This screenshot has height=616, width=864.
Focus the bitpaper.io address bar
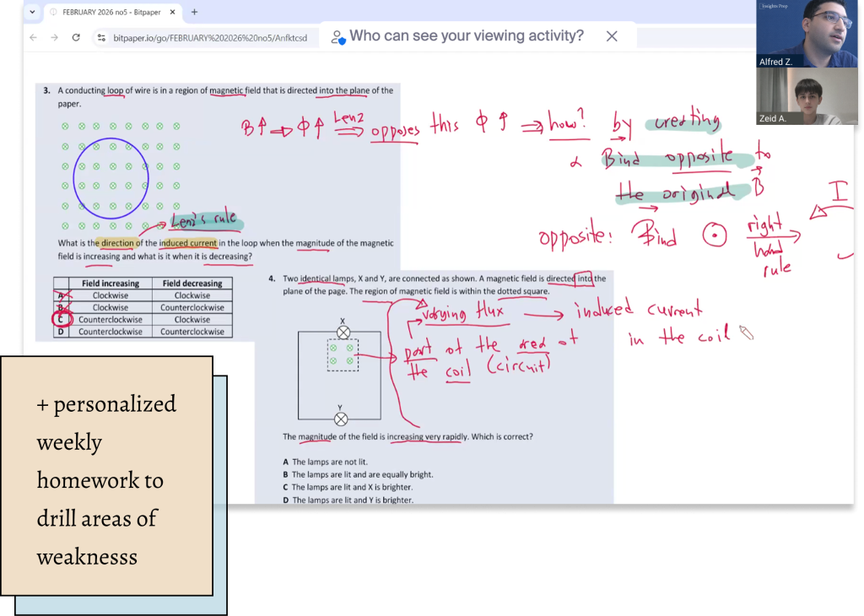tap(211, 37)
